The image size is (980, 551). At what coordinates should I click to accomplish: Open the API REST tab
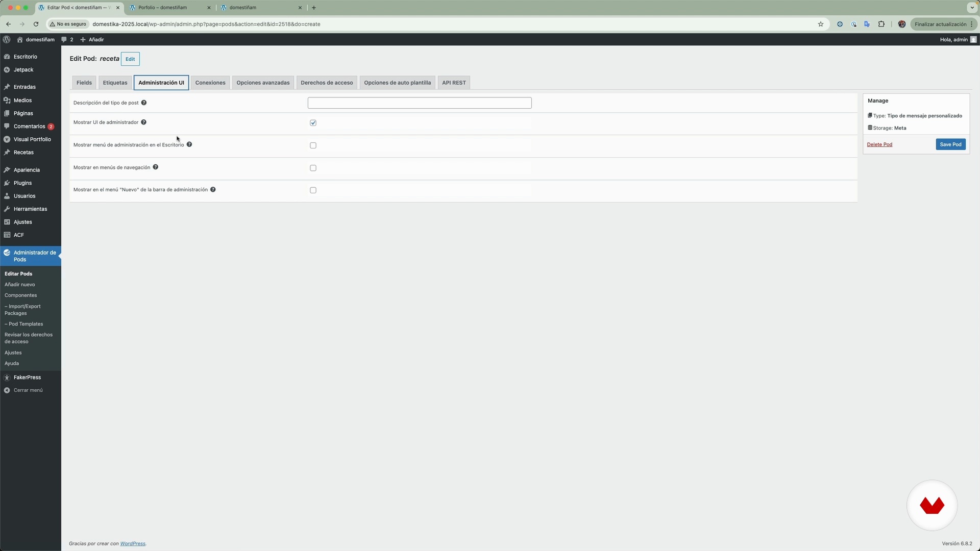[x=454, y=83]
